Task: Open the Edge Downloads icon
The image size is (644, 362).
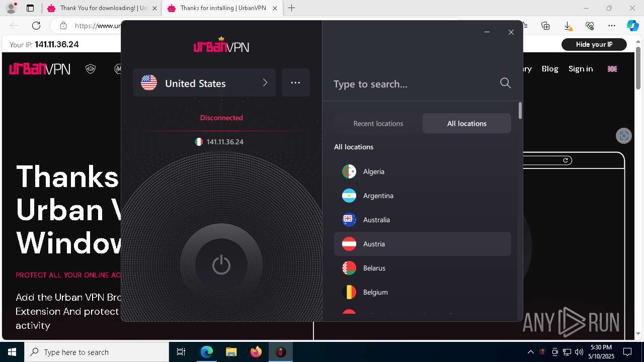Action: (x=568, y=26)
